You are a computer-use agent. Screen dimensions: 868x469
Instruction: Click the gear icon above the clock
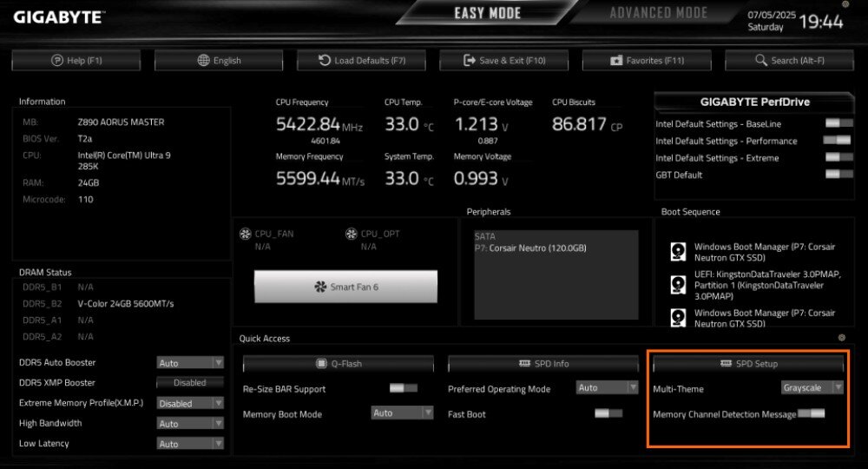(x=846, y=4)
